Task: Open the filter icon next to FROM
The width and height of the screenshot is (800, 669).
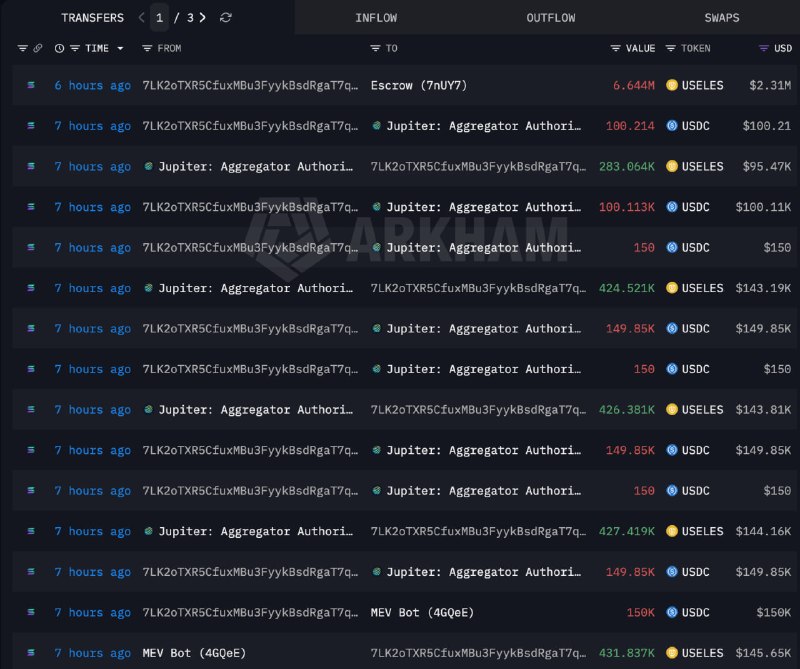Action: point(147,48)
